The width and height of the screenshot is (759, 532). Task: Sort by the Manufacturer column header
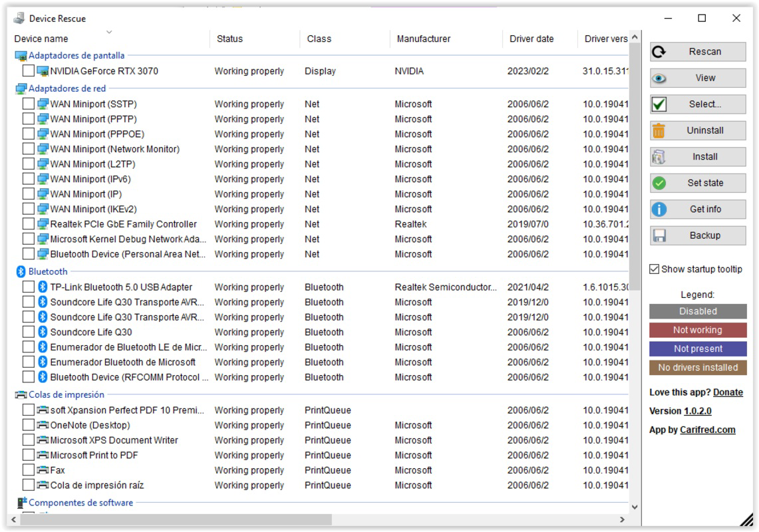[446, 39]
